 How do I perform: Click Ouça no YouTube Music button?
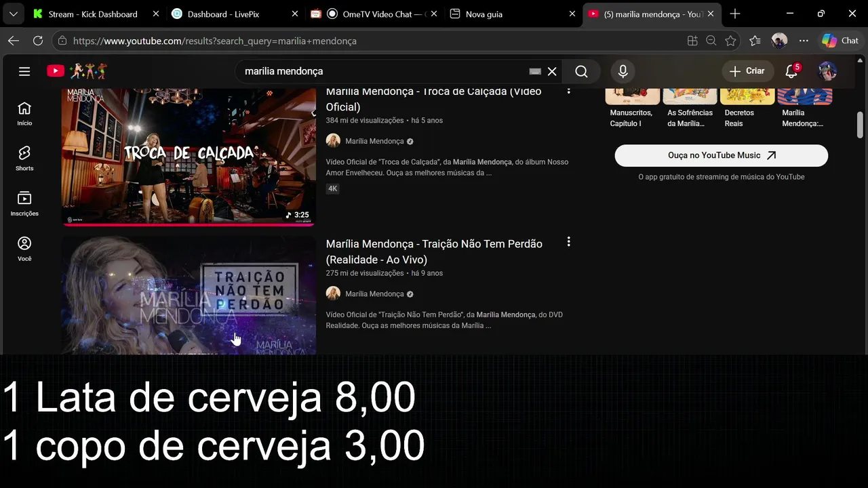[721, 155]
